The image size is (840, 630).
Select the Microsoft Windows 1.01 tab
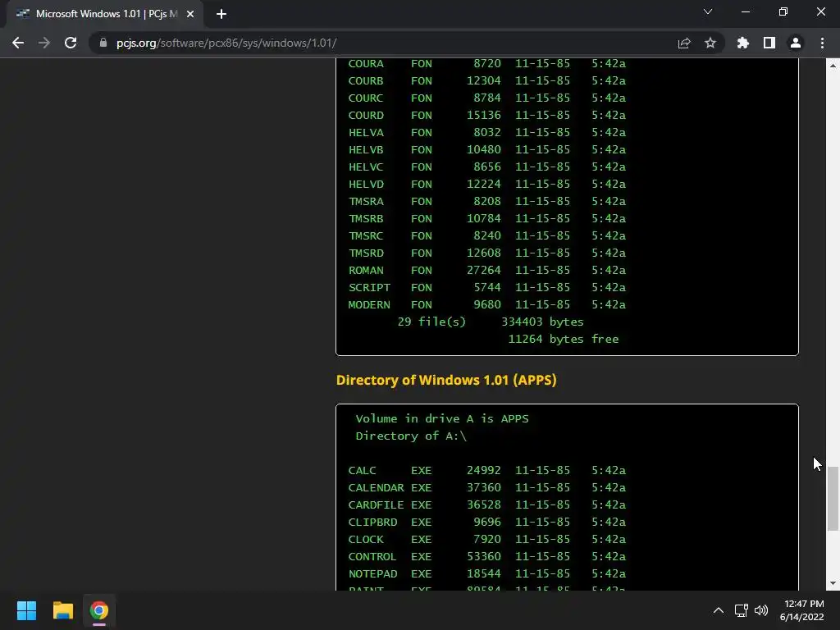[x=104, y=14]
